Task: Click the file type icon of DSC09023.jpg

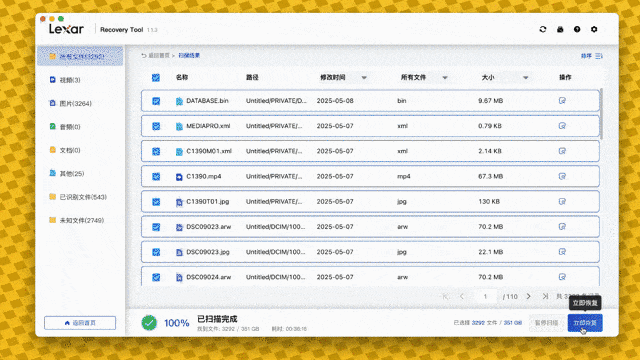Action: click(179, 253)
